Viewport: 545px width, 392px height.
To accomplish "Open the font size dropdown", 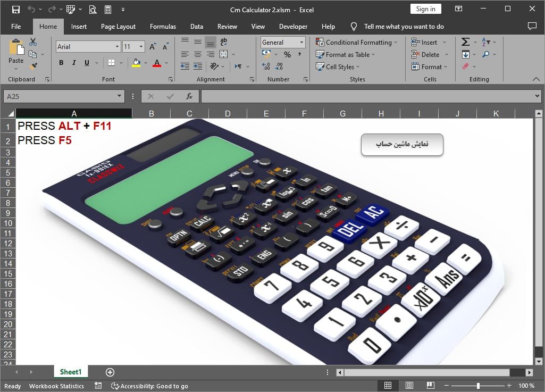I will pos(141,47).
